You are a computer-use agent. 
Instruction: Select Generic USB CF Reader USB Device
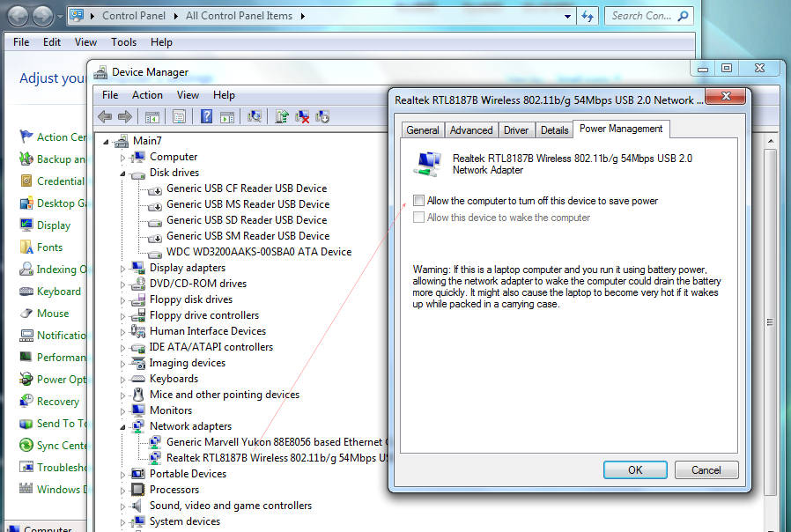(247, 188)
